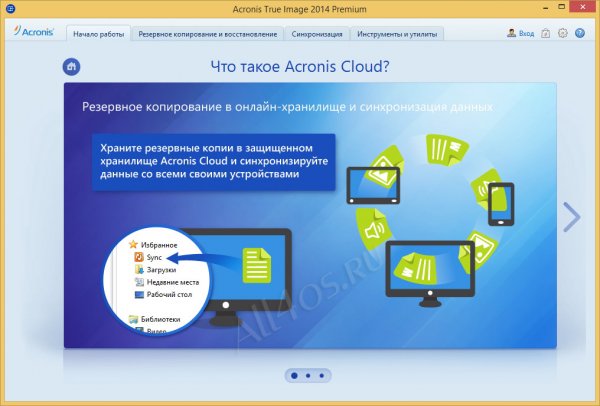Open the Резервное копирование и восстановление tab
Screen dimensions: 600x406
tap(207, 34)
